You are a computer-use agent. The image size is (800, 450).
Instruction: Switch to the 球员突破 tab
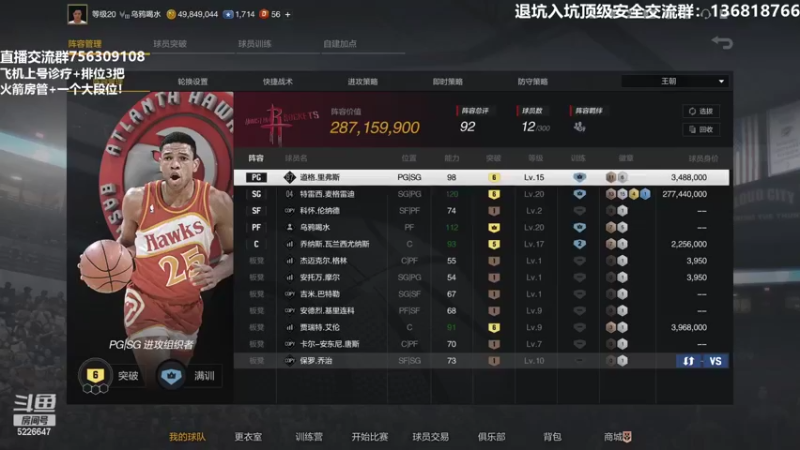tap(170, 44)
